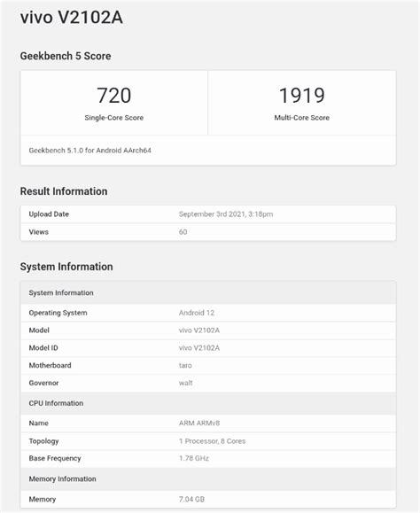Click the multi-core score value 1919
Viewport: 420px width, 513px height.
(301, 95)
